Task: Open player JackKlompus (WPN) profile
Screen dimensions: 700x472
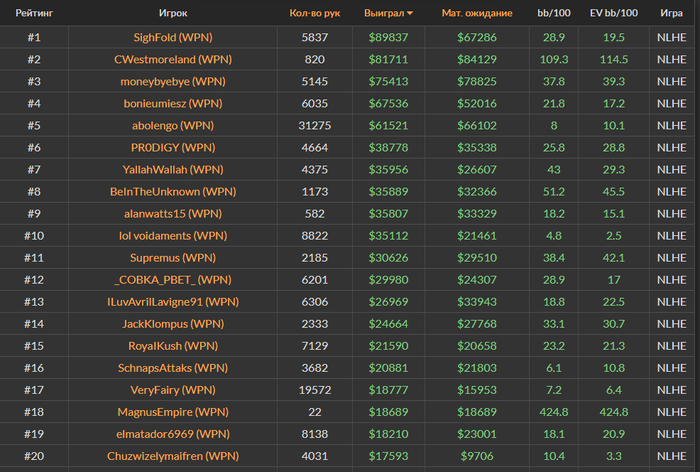Action: pyautogui.click(x=173, y=324)
